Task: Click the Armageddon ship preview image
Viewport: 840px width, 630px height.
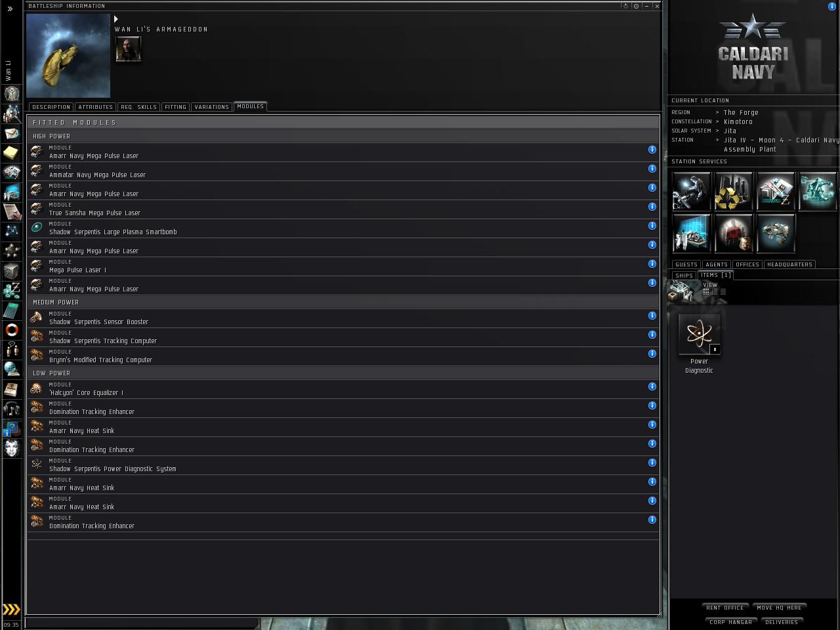Action: coord(68,56)
